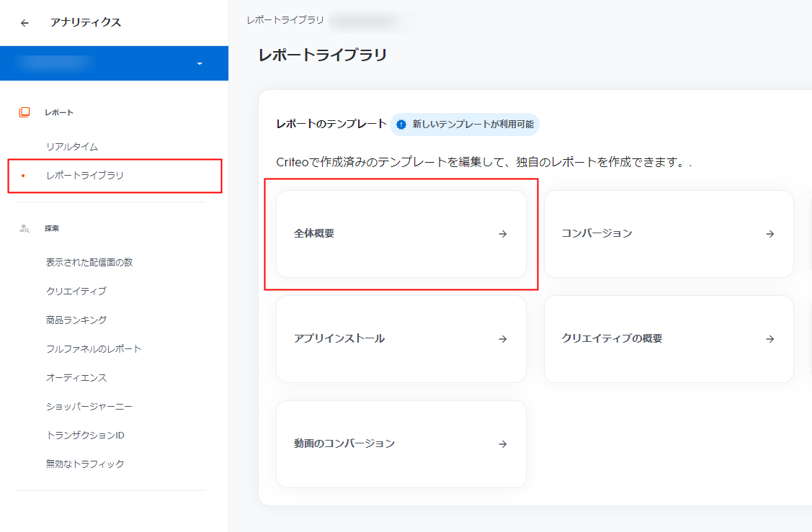Image resolution: width=812 pixels, height=532 pixels.
Task: Open オーディエンス exploration
Action: [76, 378]
